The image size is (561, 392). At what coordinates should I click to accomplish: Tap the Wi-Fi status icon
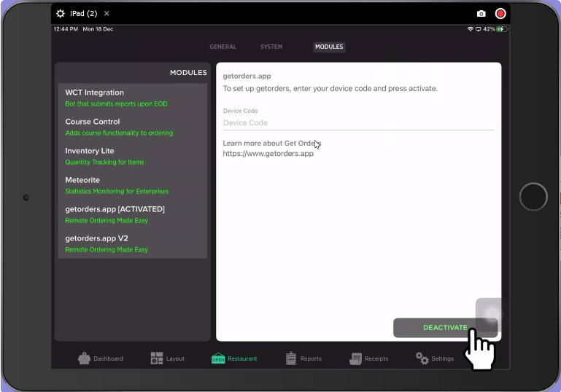471,29
